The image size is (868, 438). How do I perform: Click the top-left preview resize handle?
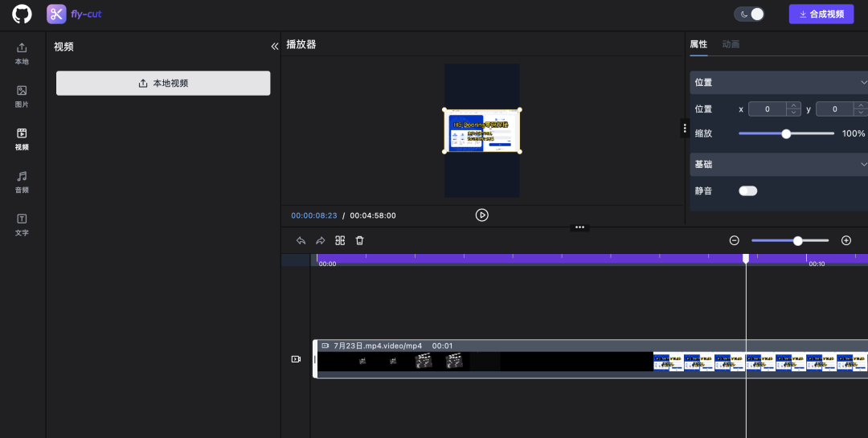click(x=444, y=110)
